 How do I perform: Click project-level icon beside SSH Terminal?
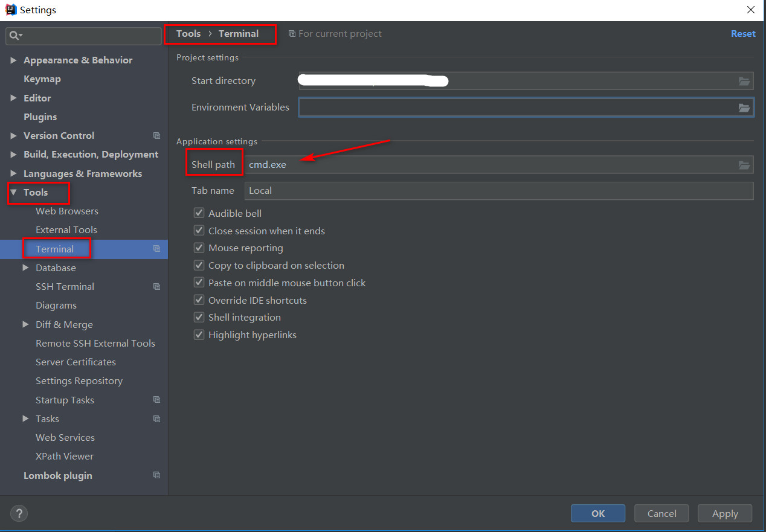tap(157, 287)
